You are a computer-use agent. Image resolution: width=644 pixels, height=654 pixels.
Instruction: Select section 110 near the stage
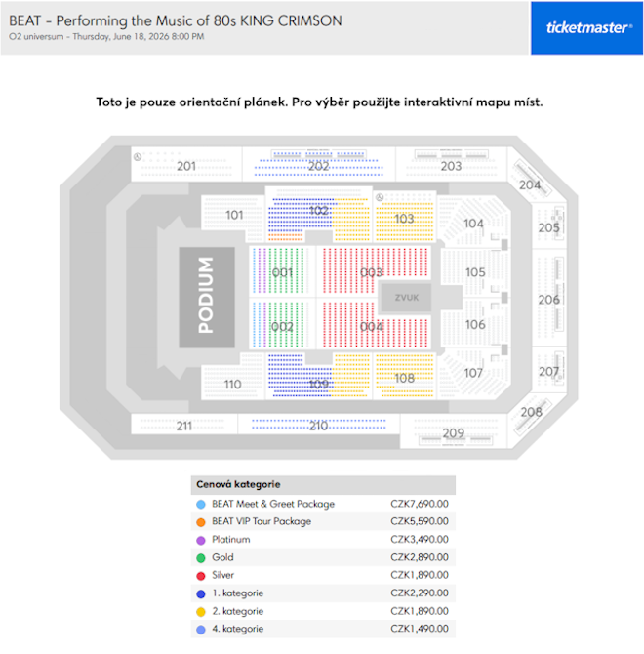[x=232, y=384]
